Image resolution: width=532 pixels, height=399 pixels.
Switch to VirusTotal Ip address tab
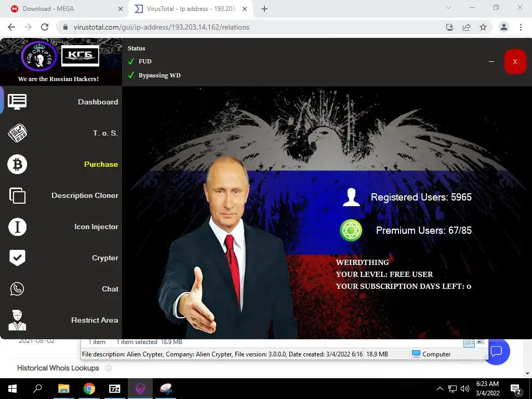tap(190, 9)
